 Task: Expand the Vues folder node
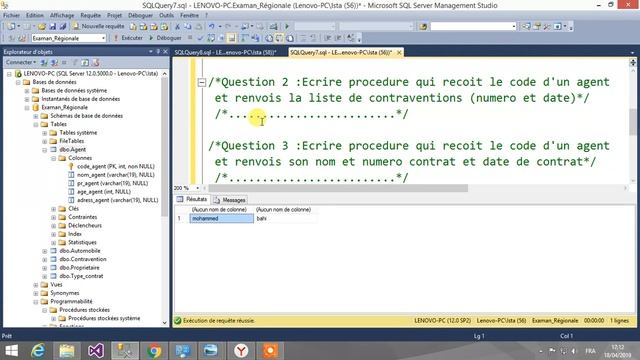(x=36, y=285)
